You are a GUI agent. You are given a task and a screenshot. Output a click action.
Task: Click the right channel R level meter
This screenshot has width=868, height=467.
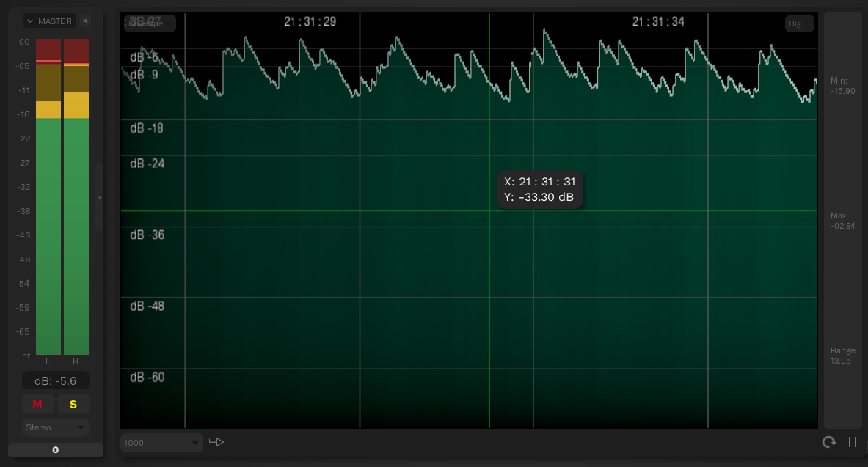click(x=76, y=220)
